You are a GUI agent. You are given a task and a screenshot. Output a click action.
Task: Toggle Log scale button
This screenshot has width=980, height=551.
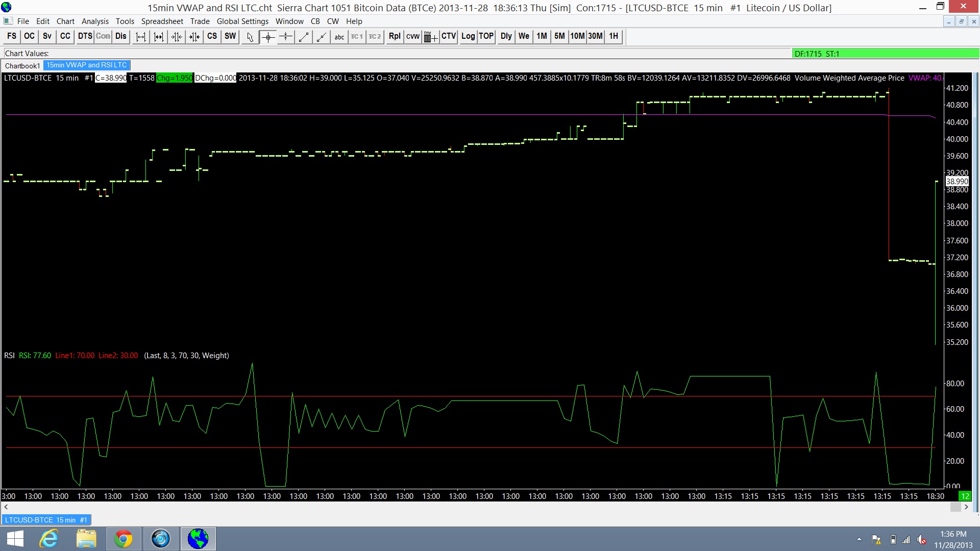click(468, 36)
